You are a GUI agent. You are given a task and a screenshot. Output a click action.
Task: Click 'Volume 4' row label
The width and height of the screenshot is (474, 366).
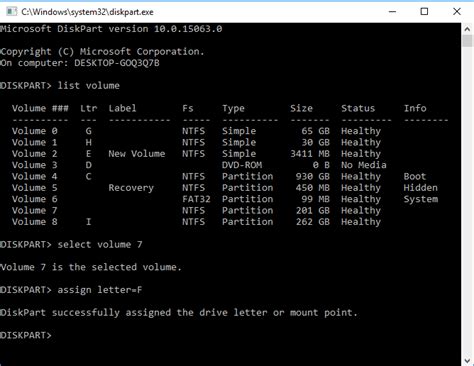click(x=35, y=176)
